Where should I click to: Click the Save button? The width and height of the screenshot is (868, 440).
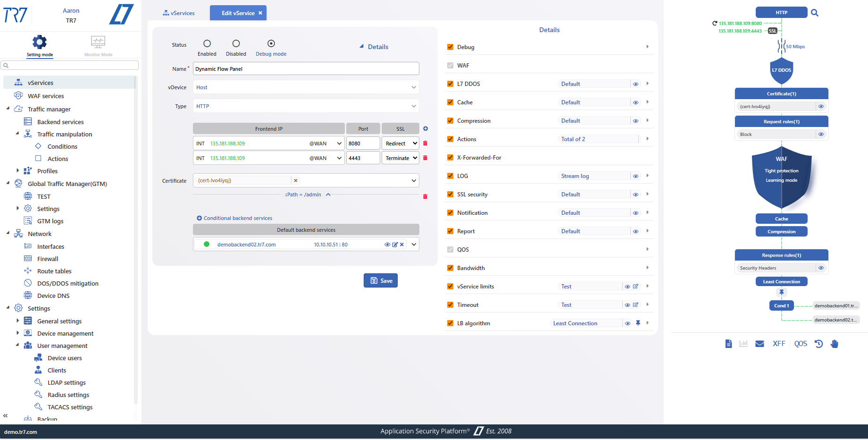coord(381,281)
